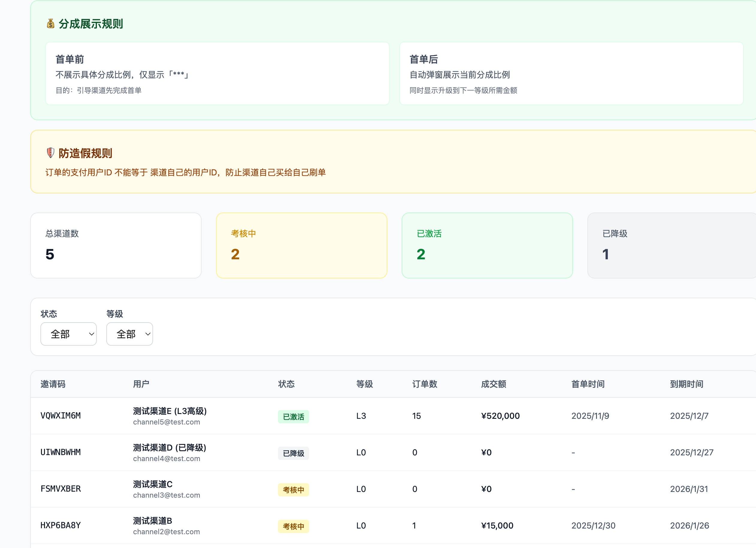This screenshot has height=548, width=756.
Task: Click the 到期时间 column header
Action: tap(686, 384)
